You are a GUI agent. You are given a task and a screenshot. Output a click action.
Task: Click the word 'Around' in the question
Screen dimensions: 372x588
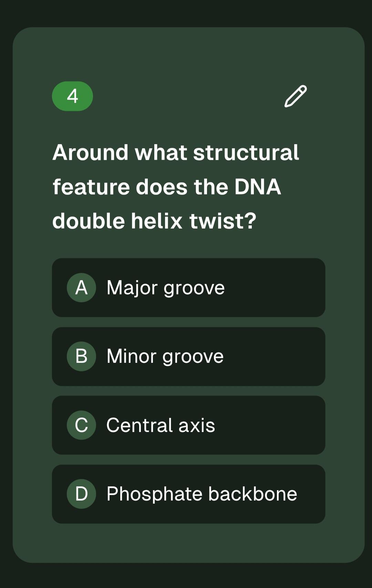[x=91, y=153]
